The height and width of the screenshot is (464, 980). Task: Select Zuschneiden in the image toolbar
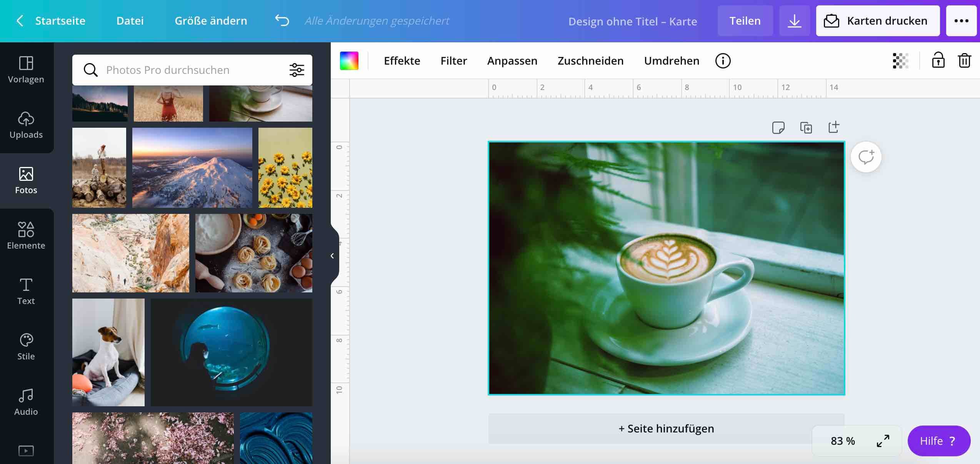point(590,60)
